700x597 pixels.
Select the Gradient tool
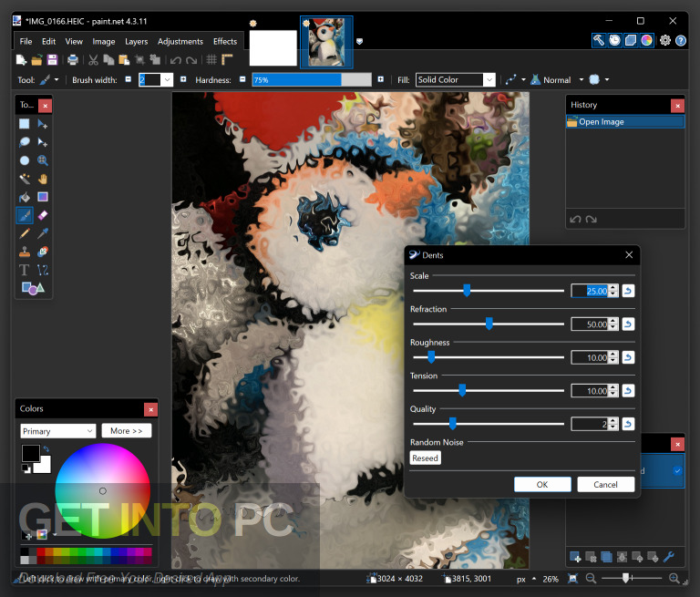[x=43, y=197]
